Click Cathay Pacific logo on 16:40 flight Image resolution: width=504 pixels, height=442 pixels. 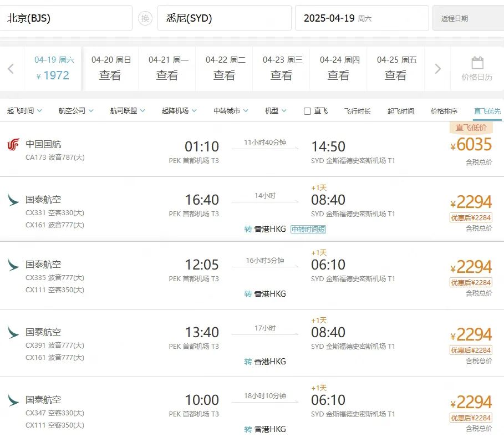point(13,200)
